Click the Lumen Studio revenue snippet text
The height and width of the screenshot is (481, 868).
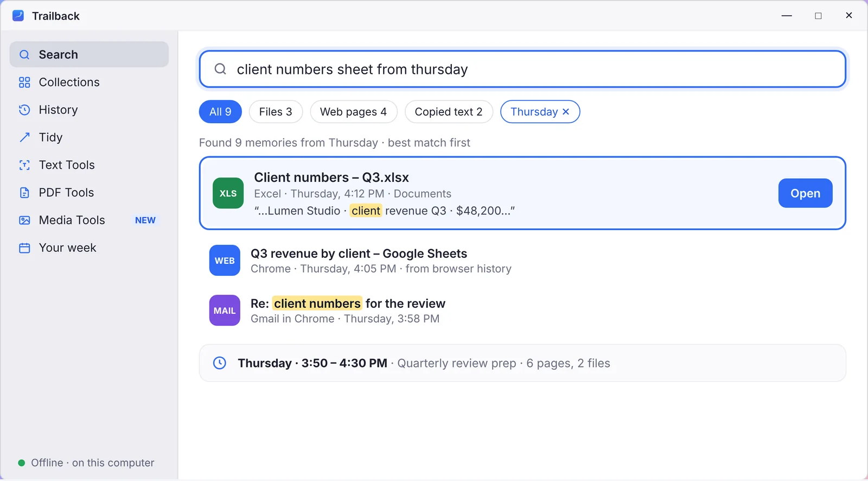coord(384,211)
